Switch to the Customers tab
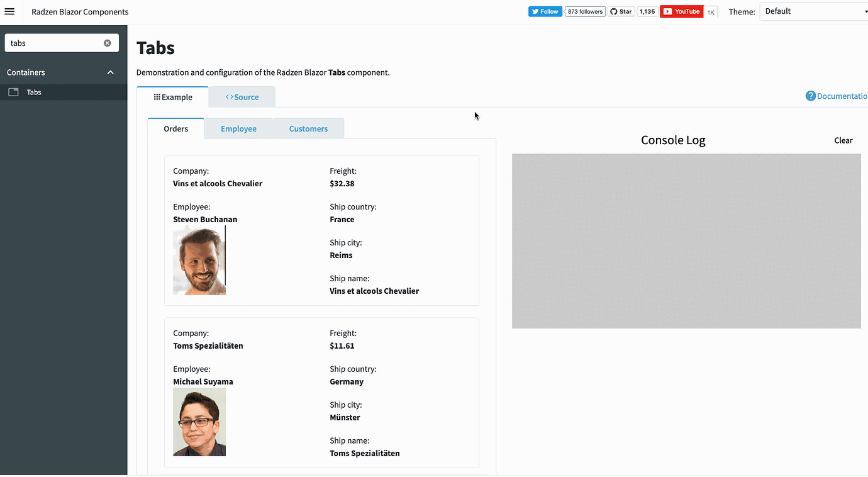The image size is (868, 477). coord(308,128)
